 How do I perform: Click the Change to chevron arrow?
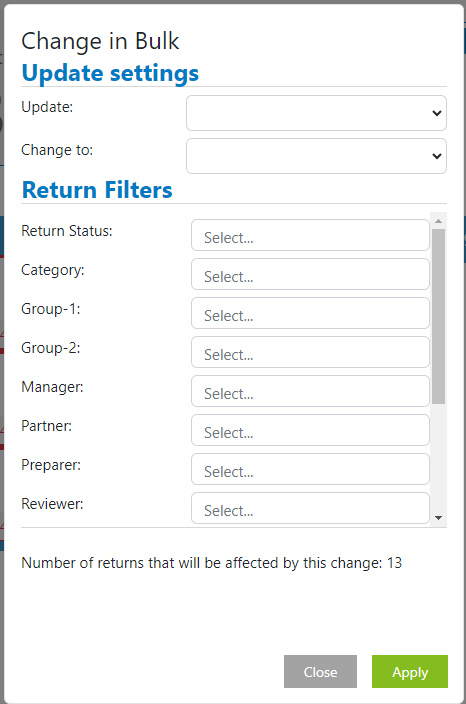tap(436, 156)
